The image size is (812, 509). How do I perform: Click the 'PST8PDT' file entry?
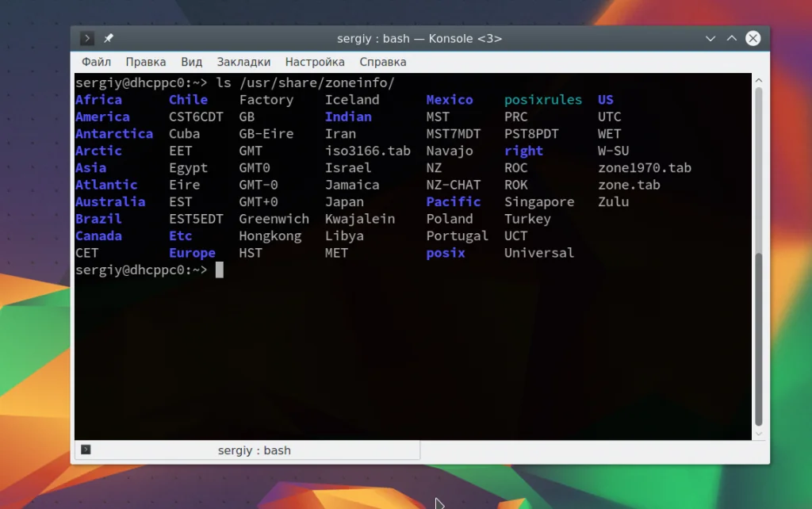coord(532,134)
